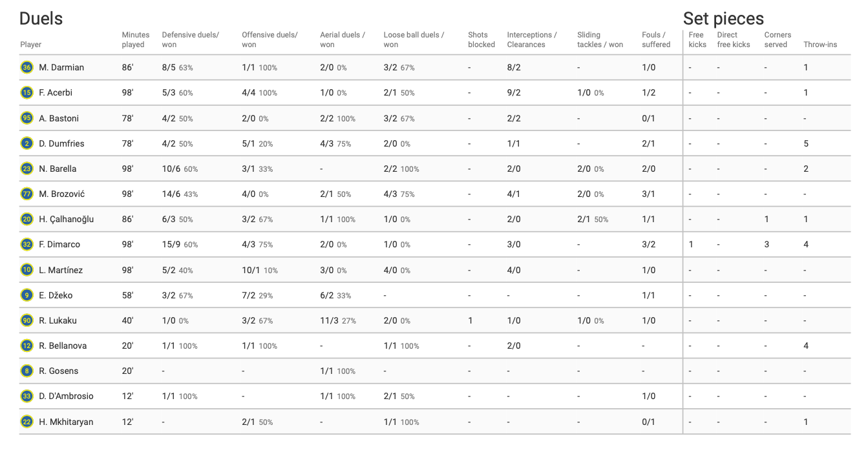Sort by Minutes played column header
The width and height of the screenshot is (868, 454).
point(135,39)
